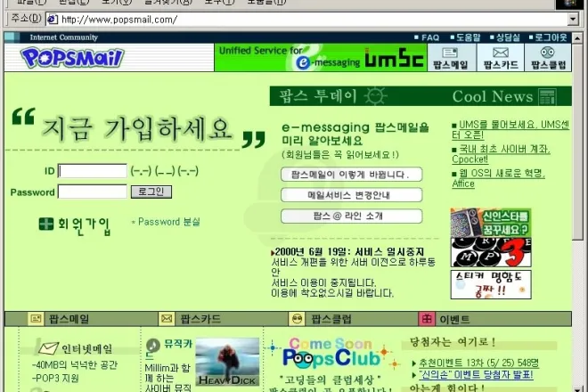Click the 인터넷메일 envelope icon

tap(48, 348)
